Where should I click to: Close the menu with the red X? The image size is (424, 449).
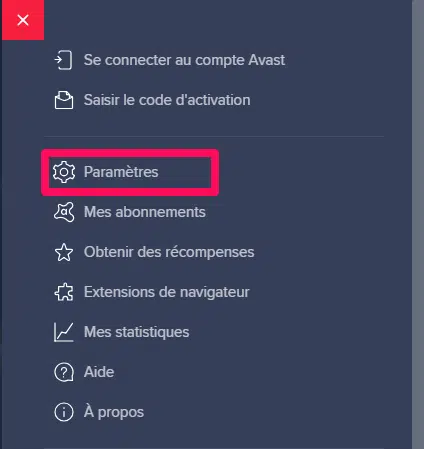pos(23,20)
